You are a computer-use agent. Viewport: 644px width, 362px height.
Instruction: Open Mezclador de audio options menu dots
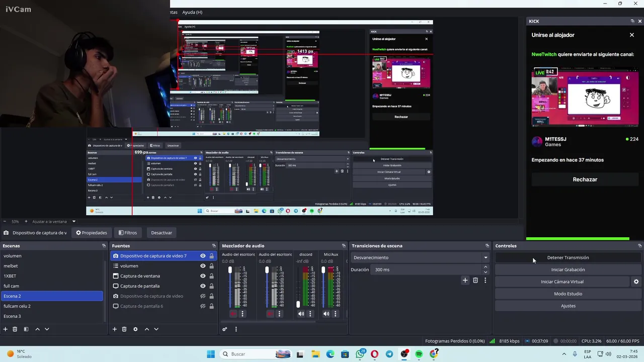pos(236,329)
